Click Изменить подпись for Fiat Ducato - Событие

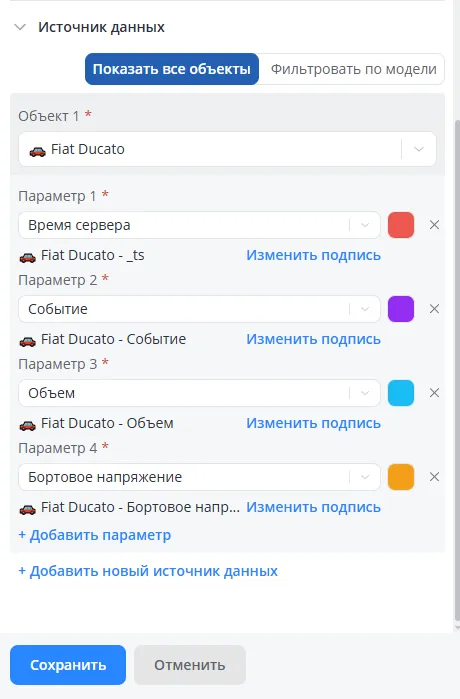click(313, 339)
